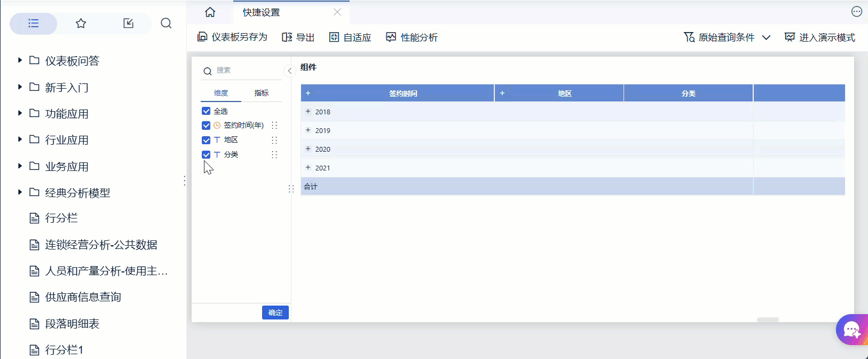868x359 pixels.
Task: Open the 行分栏1 report
Action: pyautogui.click(x=64, y=350)
